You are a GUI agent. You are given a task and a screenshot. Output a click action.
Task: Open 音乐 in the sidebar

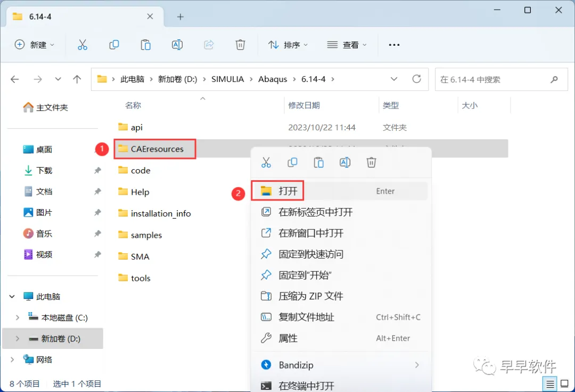pos(38,233)
